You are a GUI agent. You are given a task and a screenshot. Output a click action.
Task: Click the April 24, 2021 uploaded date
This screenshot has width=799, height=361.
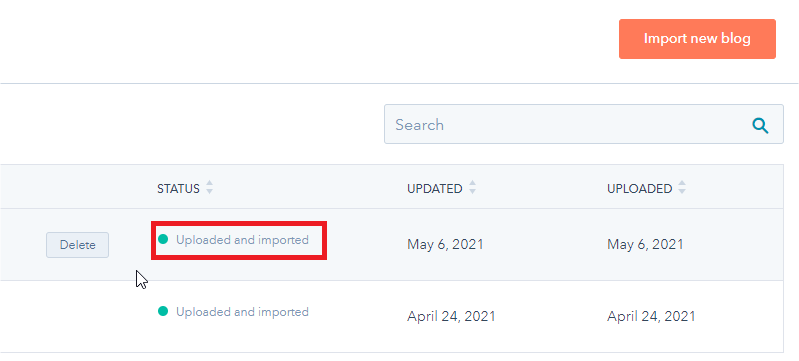click(651, 317)
